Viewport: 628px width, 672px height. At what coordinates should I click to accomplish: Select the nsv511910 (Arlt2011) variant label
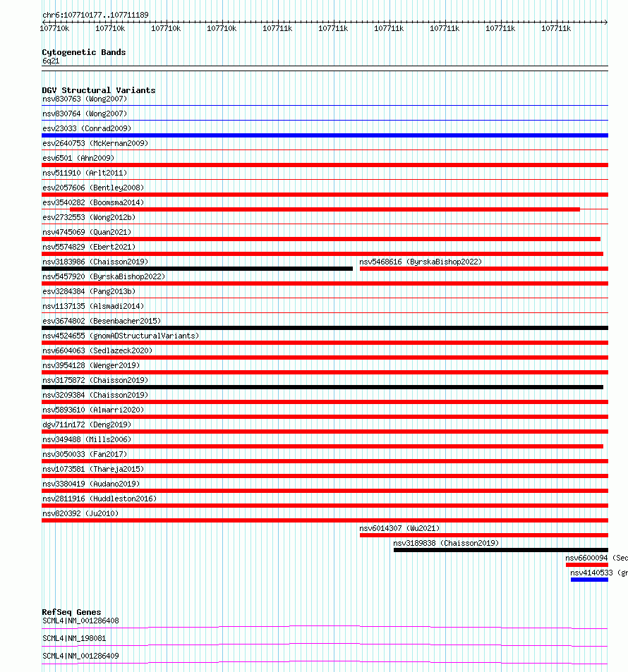[x=85, y=173]
